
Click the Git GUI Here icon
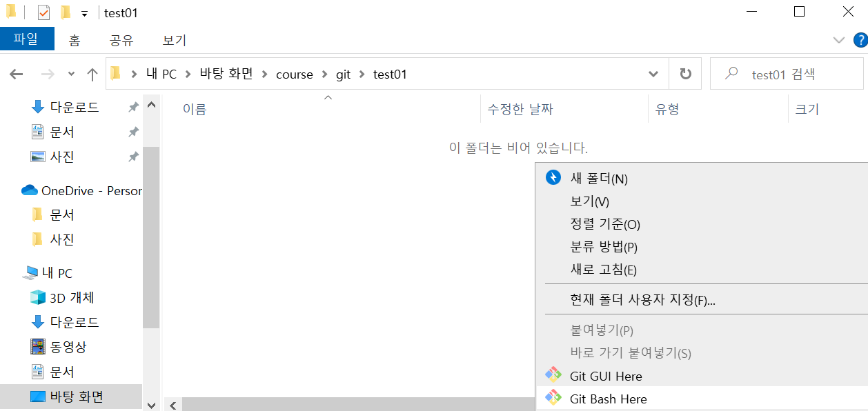[x=553, y=376]
